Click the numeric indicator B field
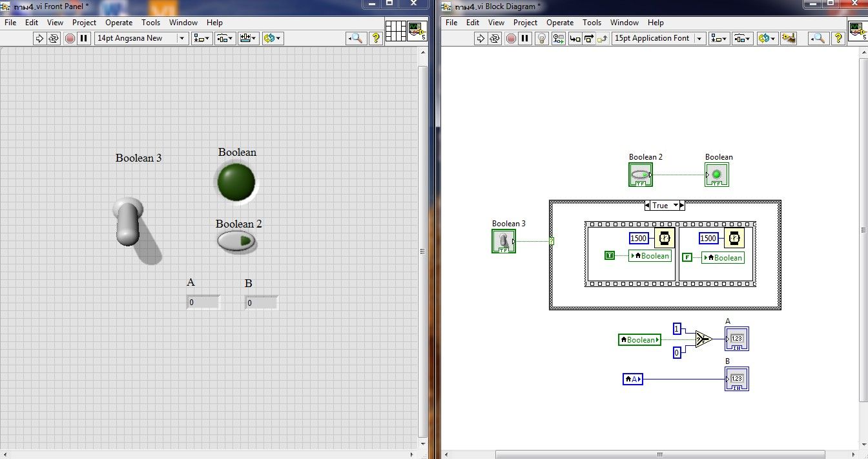 click(261, 302)
